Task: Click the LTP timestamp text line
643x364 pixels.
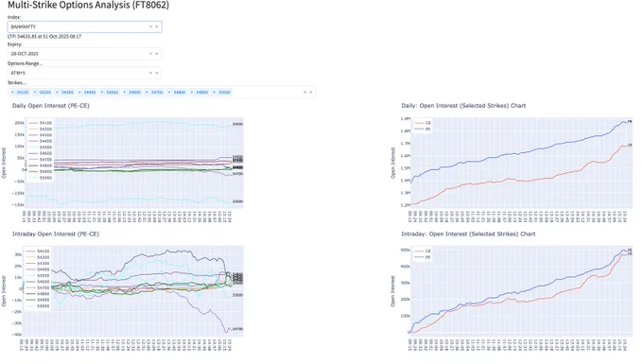Action: click(x=44, y=37)
